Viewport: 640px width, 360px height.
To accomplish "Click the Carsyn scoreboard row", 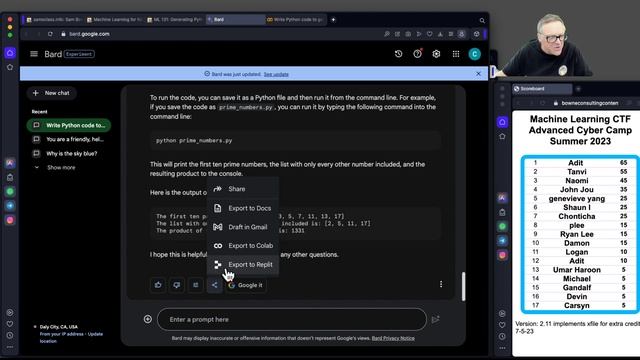I will coord(579,306).
